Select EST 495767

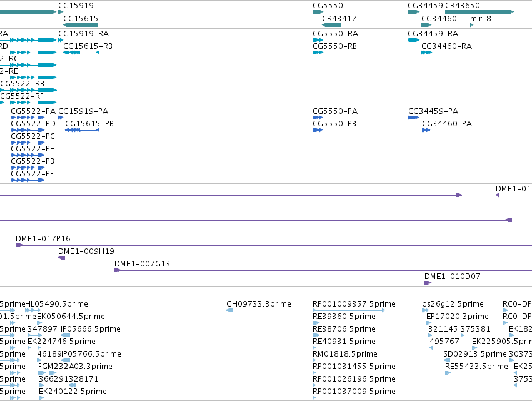[x=444, y=342]
